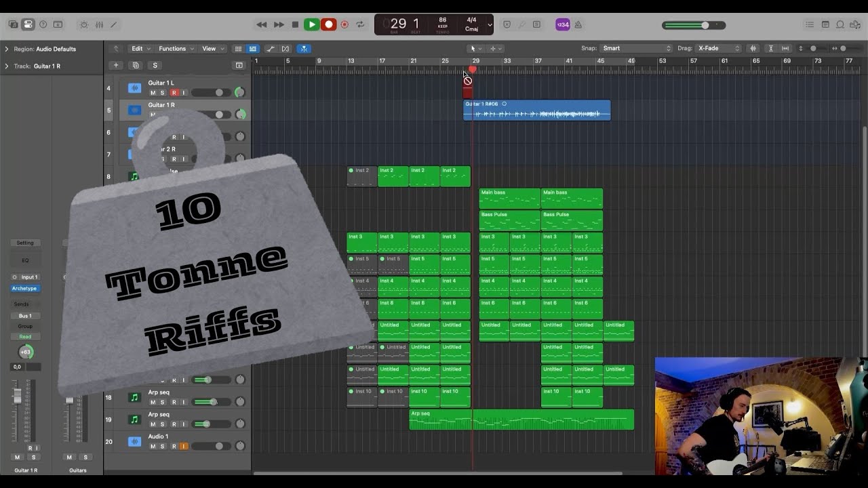The height and width of the screenshot is (488, 868).
Task: Click the Setting button on channel strip
Action: pos(25,243)
